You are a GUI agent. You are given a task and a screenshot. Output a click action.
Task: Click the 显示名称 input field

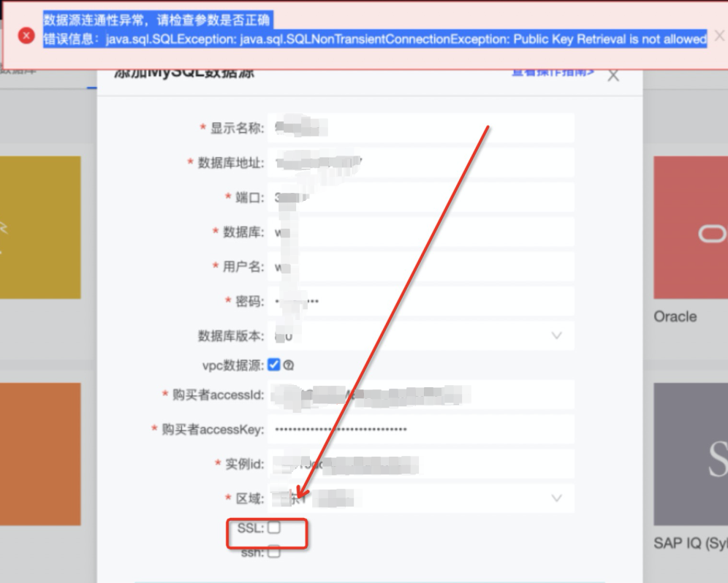click(x=420, y=128)
